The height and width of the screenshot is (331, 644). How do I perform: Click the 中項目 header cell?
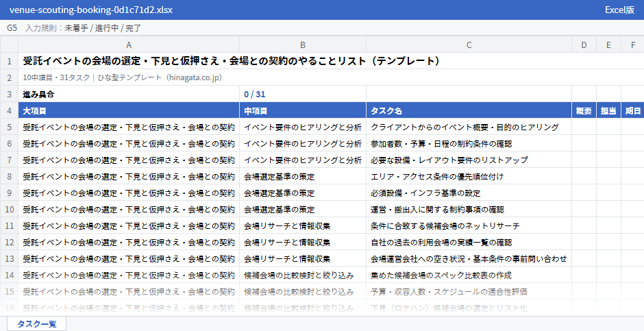point(303,110)
